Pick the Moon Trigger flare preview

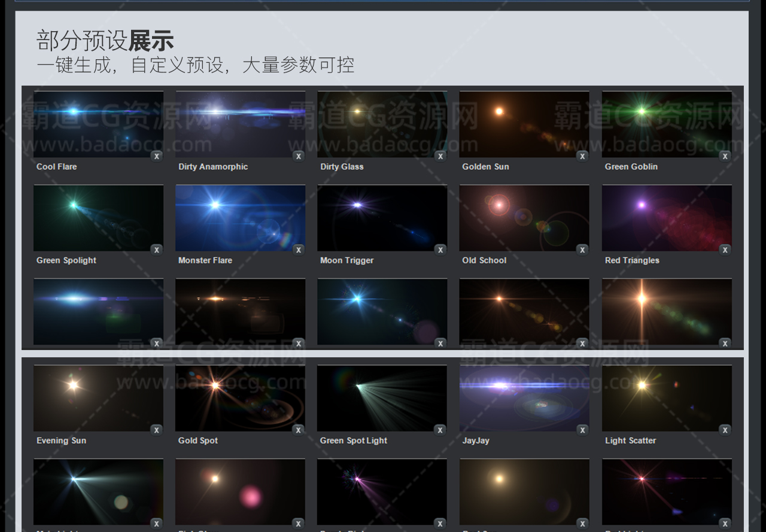(382, 218)
